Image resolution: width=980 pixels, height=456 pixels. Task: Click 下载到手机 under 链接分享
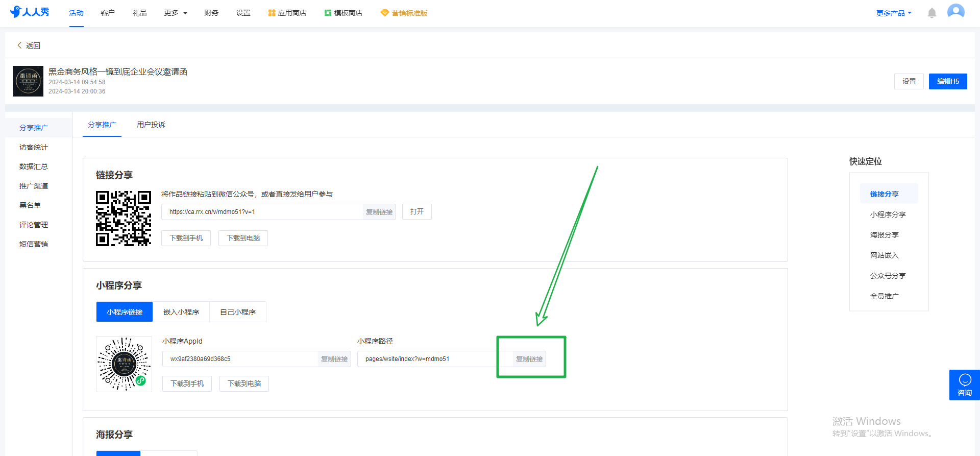[186, 238]
